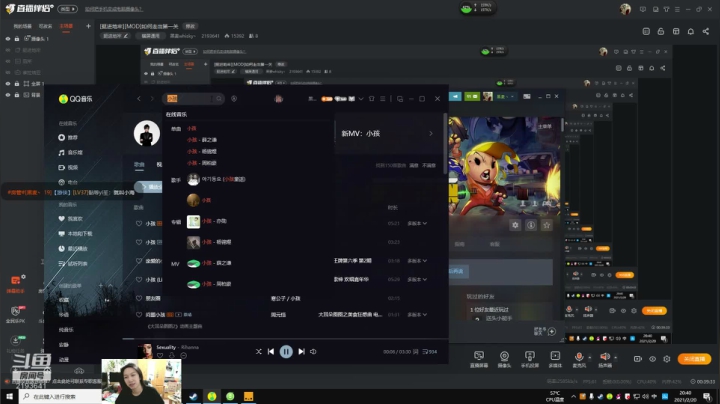This screenshot has width=720, height=404.
Task: Go forward in QQ音乐 navigation
Action: 152,99
